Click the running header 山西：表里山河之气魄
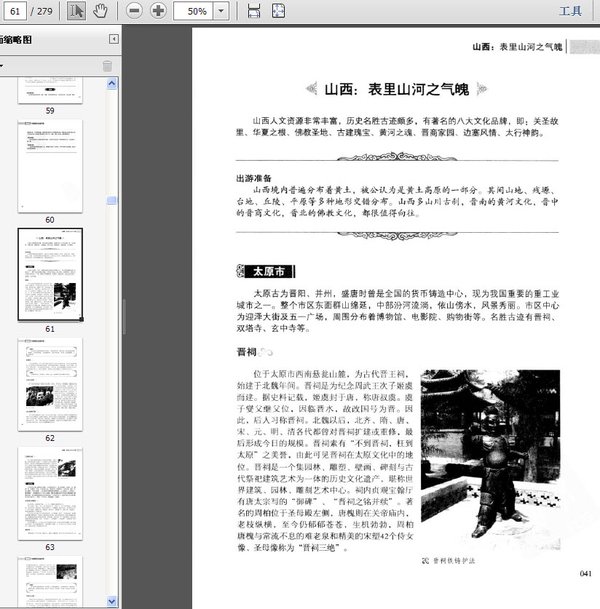600x609 pixels. tap(517, 47)
